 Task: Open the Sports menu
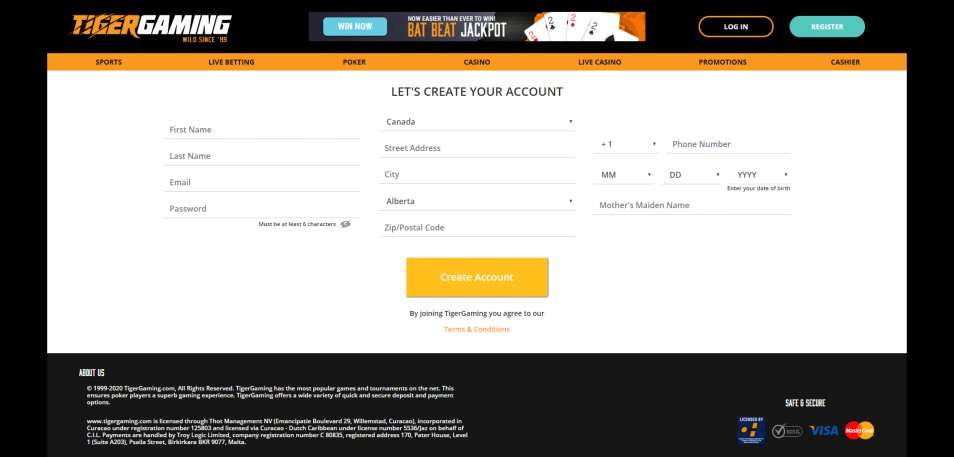pos(108,62)
